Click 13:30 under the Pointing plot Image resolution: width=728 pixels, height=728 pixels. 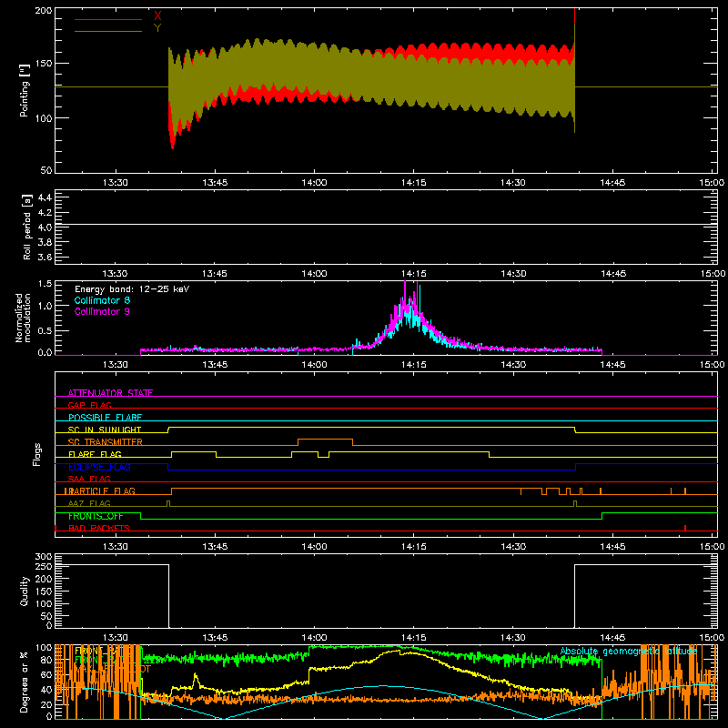(x=116, y=183)
